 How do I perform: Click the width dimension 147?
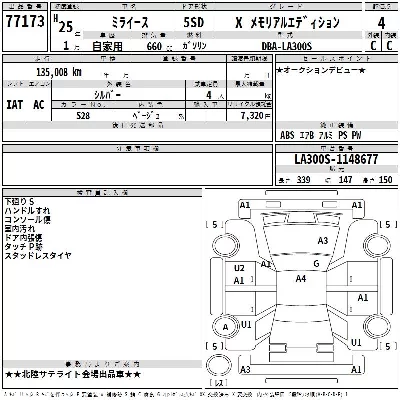(x=345, y=180)
